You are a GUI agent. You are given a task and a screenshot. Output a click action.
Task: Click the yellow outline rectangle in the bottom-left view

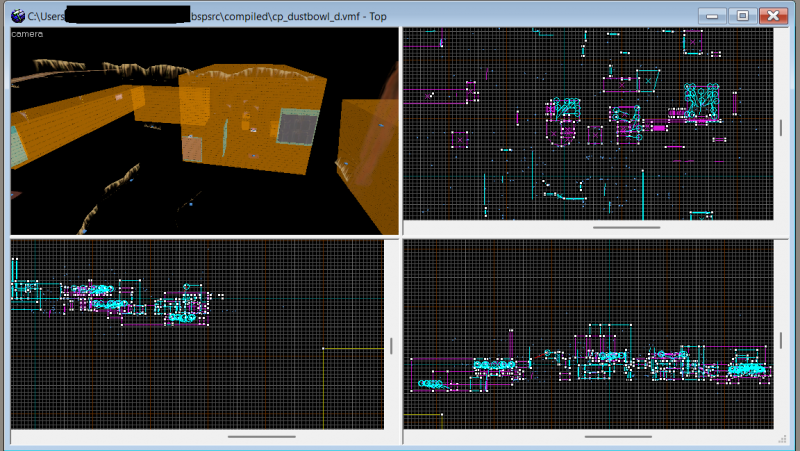[353, 388]
